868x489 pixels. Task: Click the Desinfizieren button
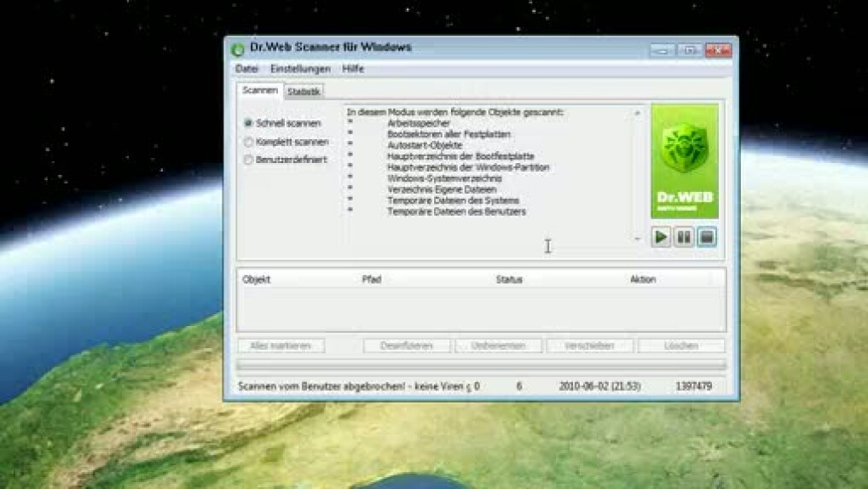407,346
